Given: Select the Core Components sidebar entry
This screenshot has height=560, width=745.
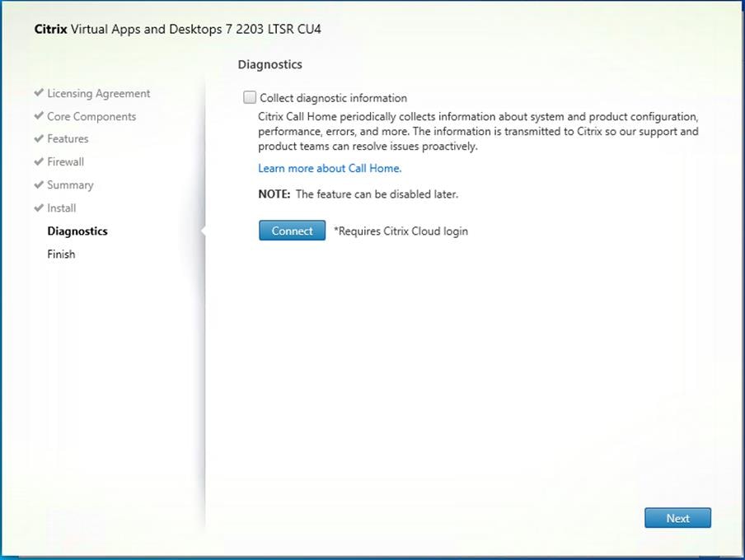Looking at the screenshot, I should (x=91, y=116).
